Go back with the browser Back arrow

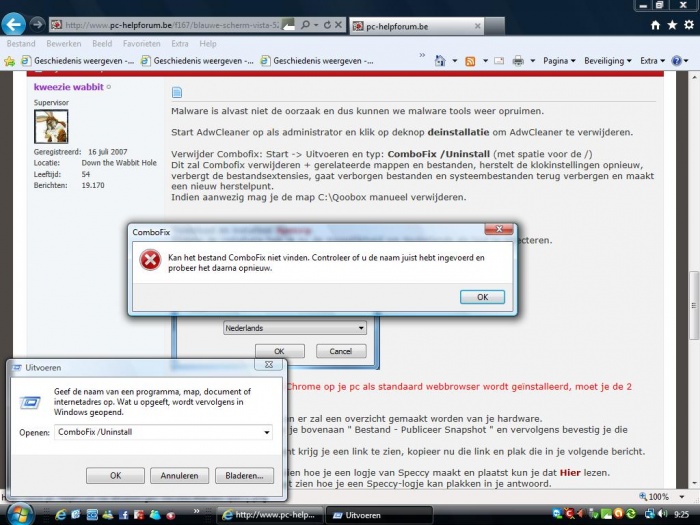13,24
